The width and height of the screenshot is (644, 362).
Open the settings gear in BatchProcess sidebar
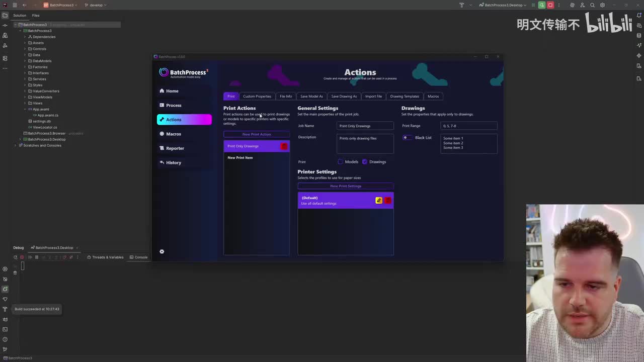pos(162,251)
